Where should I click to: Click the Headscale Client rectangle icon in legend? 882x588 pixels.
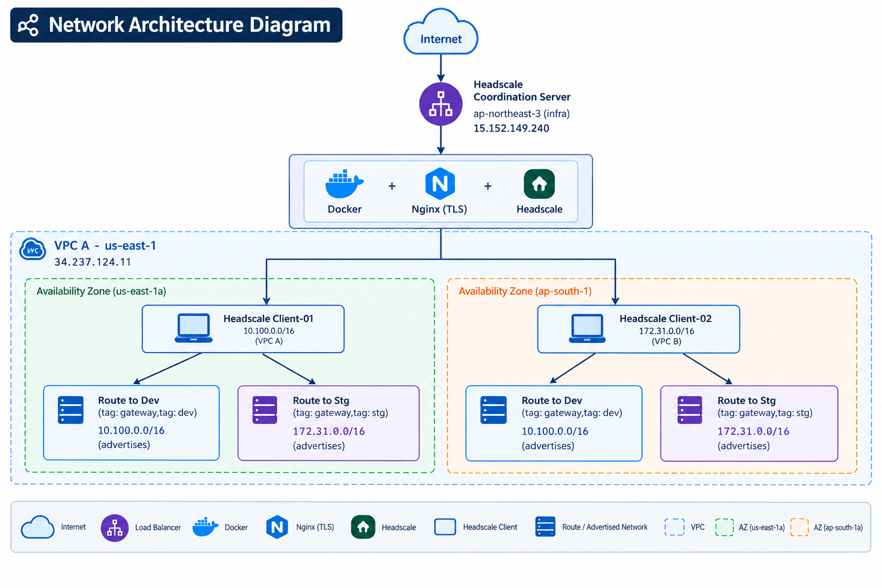(x=445, y=527)
